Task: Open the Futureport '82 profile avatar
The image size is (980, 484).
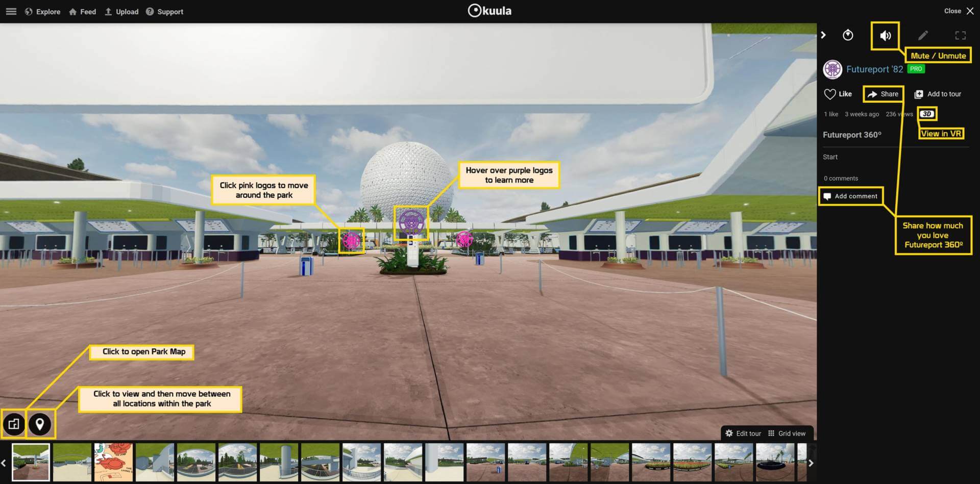Action: tap(832, 69)
